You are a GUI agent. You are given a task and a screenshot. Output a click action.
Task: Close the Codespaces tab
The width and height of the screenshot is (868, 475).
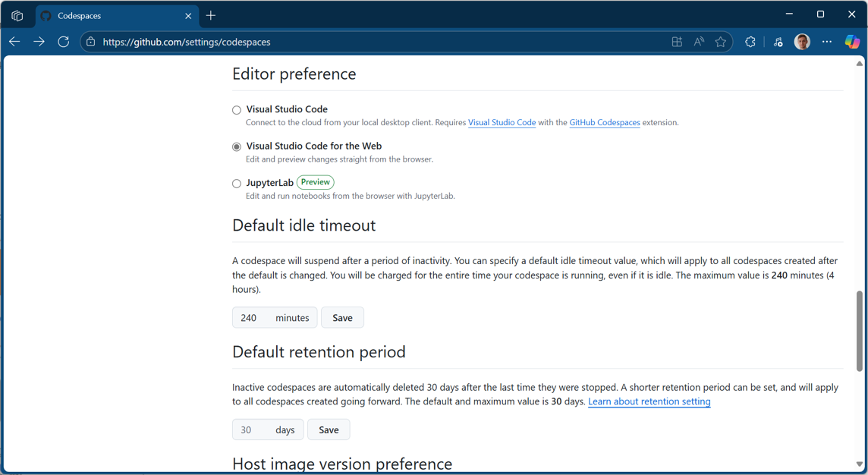tap(188, 15)
